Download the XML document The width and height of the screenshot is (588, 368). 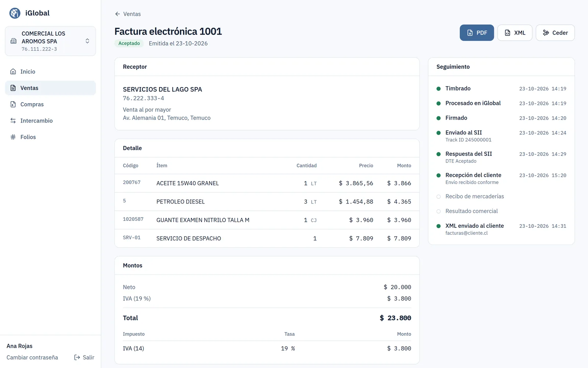pos(514,33)
